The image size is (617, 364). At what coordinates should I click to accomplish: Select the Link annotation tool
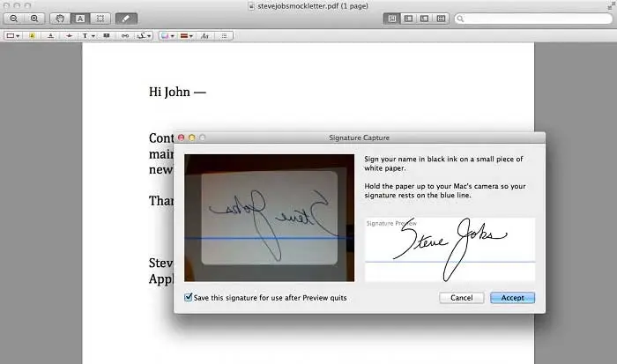(125, 36)
